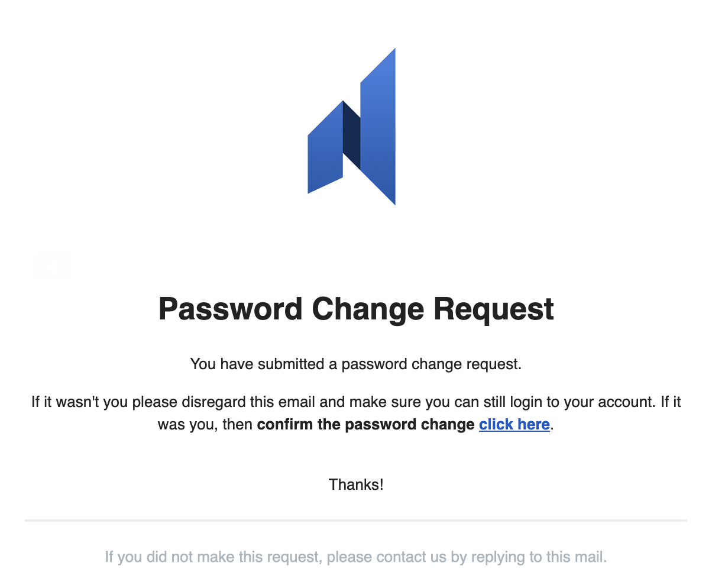Click the blue company logo
Viewport: 712px width, 588px height.
(351, 127)
